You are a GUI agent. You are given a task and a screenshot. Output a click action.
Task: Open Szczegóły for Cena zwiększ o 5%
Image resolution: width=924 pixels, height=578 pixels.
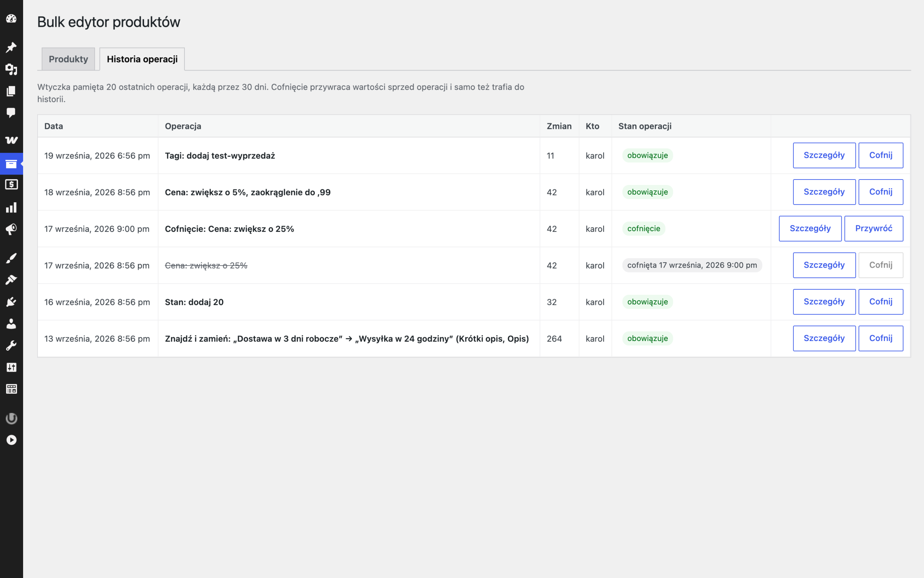point(824,192)
